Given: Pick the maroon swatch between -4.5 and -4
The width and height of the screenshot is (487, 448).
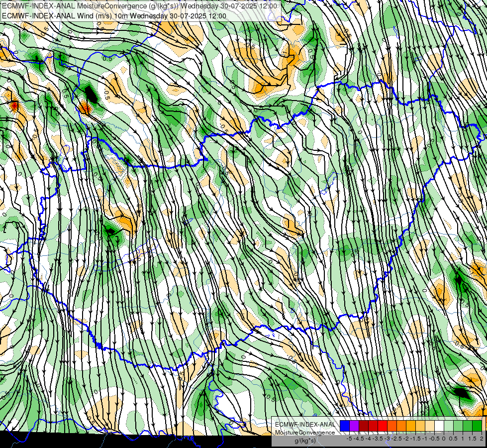Looking at the screenshot, I should coord(364,426).
